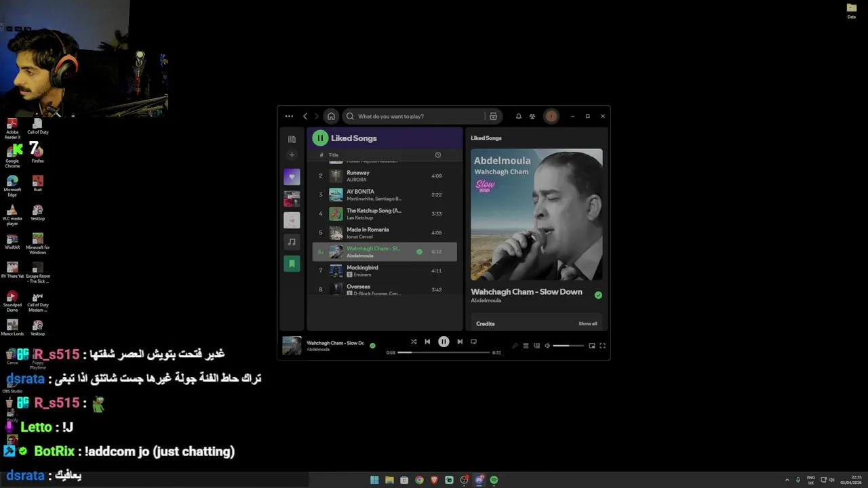Open Connect to a device icon
The height and width of the screenshot is (488, 868).
point(536,346)
